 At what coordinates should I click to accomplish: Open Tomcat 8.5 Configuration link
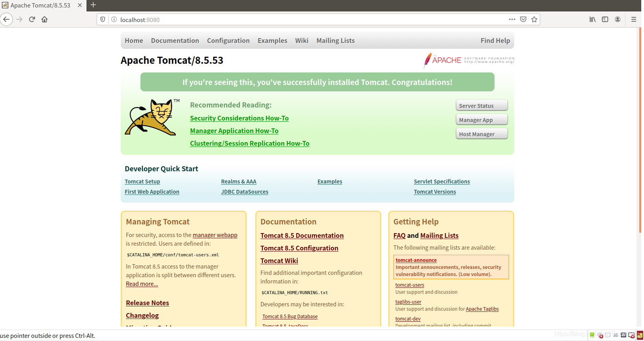(299, 248)
